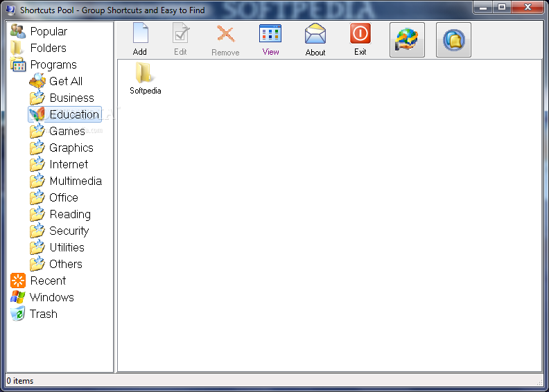Select the Business program group
Viewport: 549px width, 392px height.
pyautogui.click(x=62, y=98)
